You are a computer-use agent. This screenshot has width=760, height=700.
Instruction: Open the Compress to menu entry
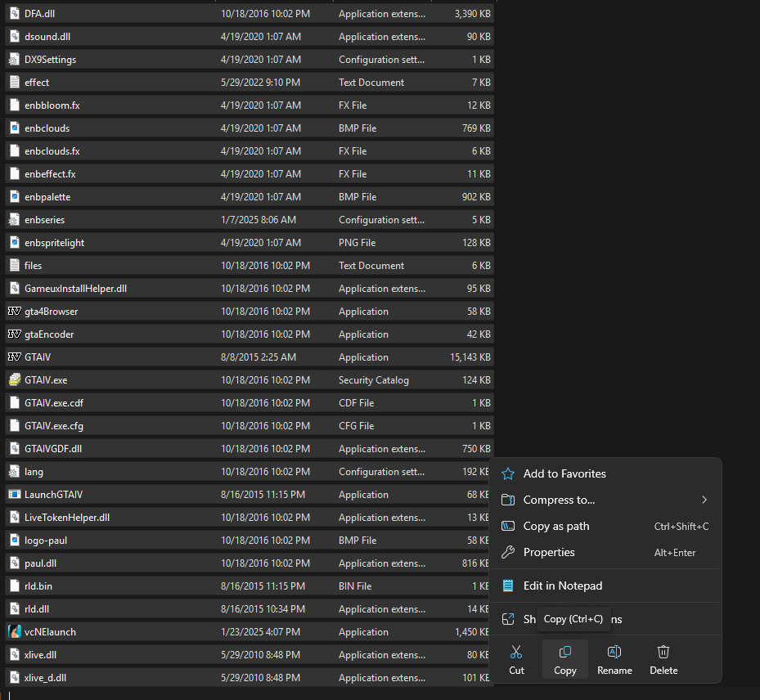pyautogui.click(x=605, y=500)
